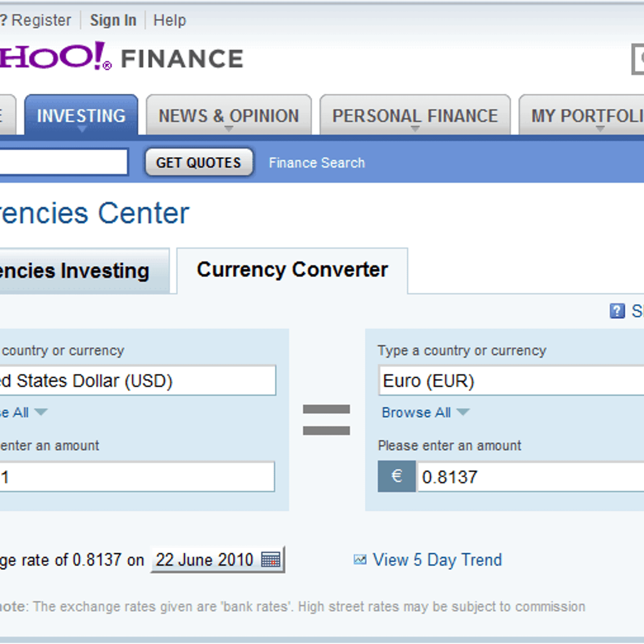Click the chart icon beside View 5 Day Trend
Viewport: 644px width, 644px height.
pos(360,560)
